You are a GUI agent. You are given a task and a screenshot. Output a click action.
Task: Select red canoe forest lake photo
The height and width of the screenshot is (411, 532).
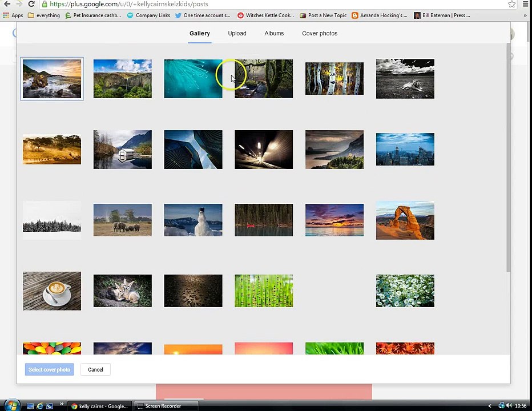tap(264, 220)
